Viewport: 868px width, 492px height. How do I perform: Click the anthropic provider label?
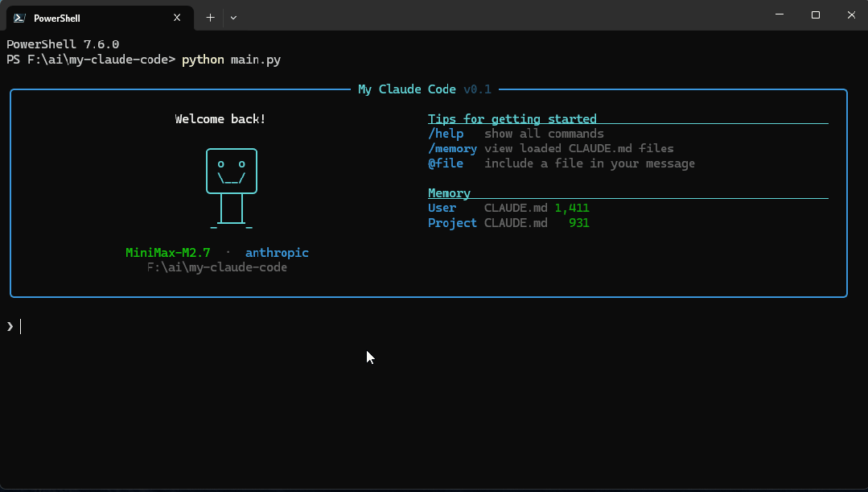[x=277, y=253]
